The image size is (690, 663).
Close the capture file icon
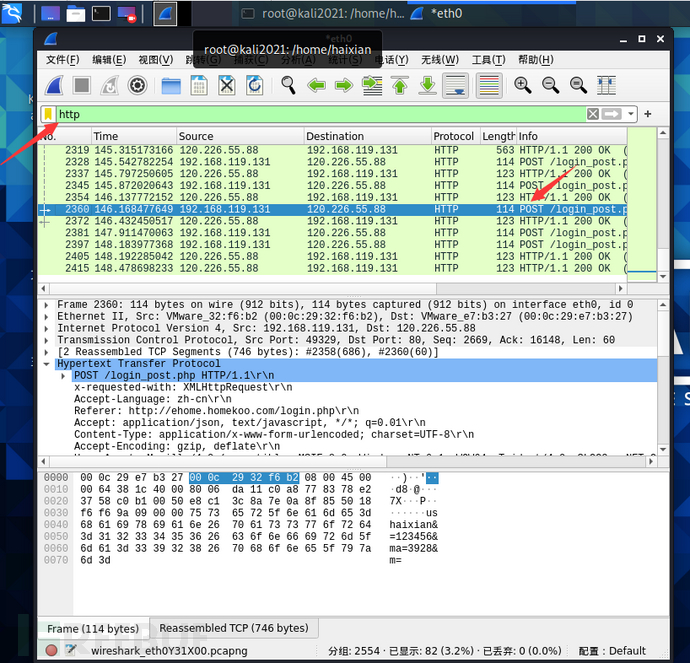[x=227, y=85]
